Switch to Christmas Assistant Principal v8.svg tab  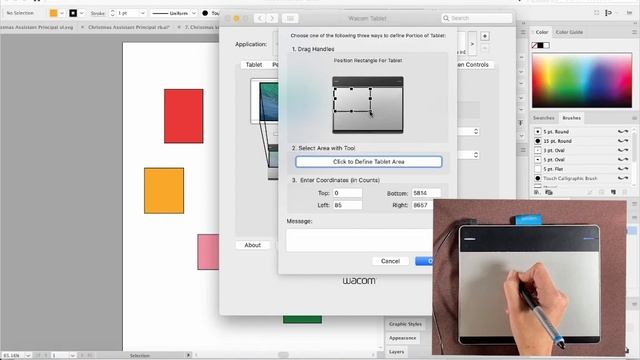click(x=37, y=27)
